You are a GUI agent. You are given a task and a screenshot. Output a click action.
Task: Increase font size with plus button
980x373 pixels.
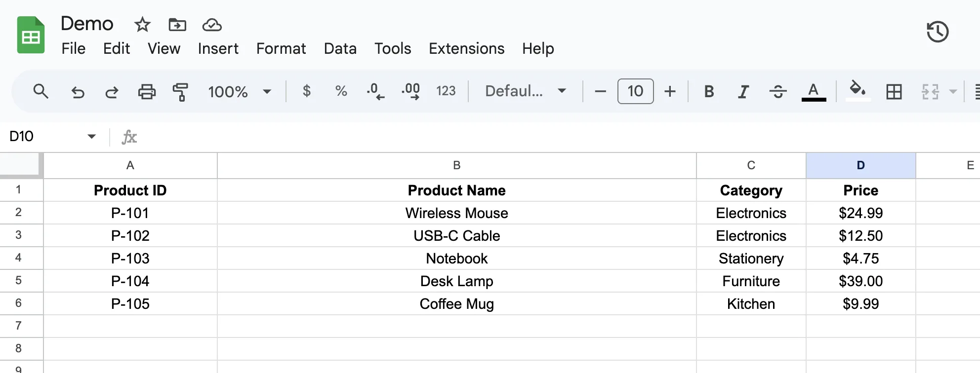click(x=670, y=91)
